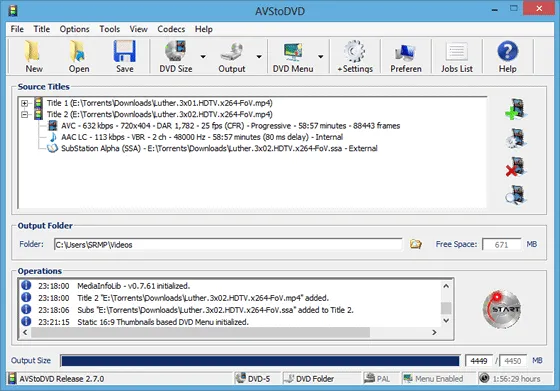Expand the DVD Menu dropdown arrow
The height and width of the screenshot is (391, 560).
(320, 56)
